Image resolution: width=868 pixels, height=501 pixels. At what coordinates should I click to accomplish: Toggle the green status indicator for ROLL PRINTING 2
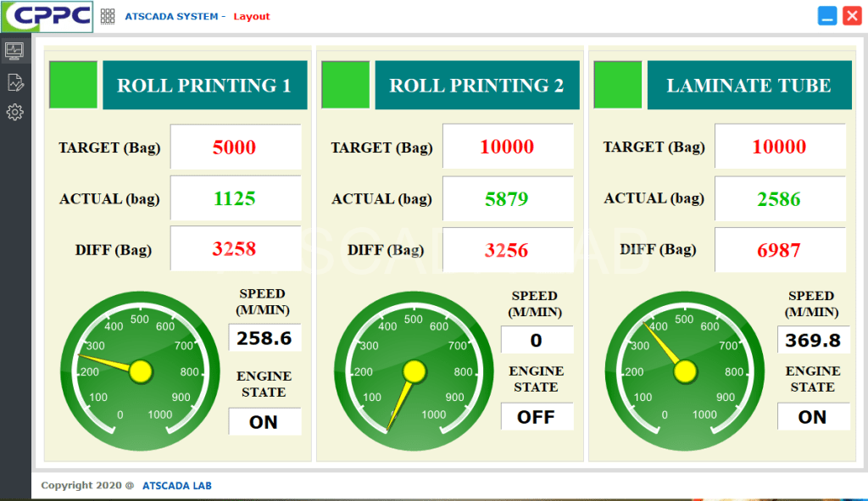[345, 85]
